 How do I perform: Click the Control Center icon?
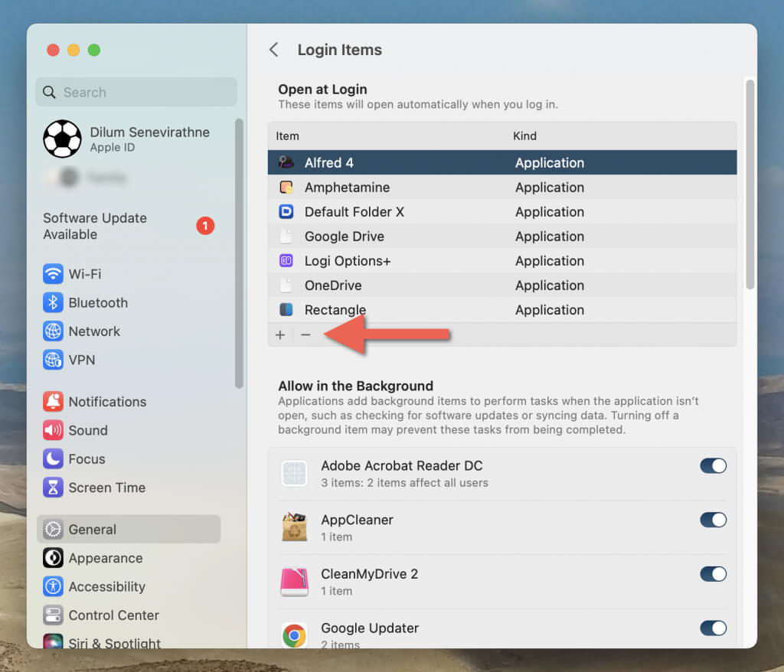pos(53,615)
